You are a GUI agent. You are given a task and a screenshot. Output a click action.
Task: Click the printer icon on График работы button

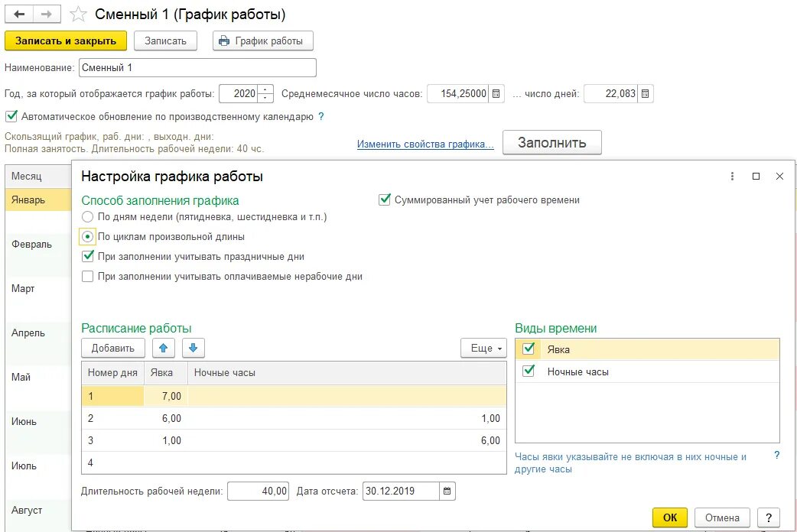[223, 41]
